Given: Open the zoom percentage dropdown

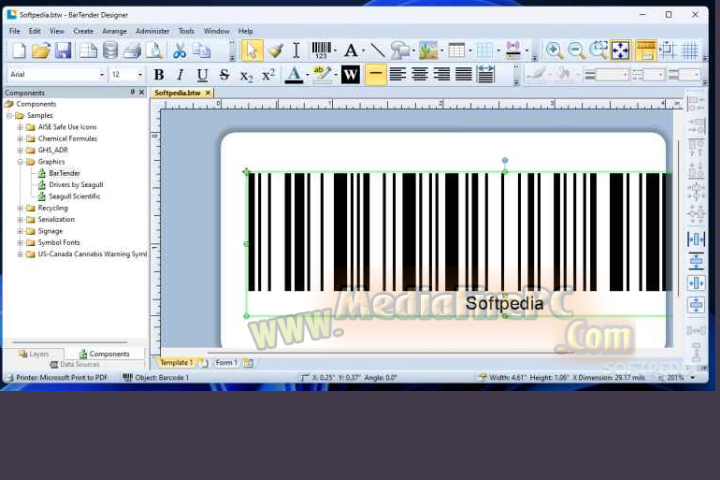Looking at the screenshot, I should (692, 378).
